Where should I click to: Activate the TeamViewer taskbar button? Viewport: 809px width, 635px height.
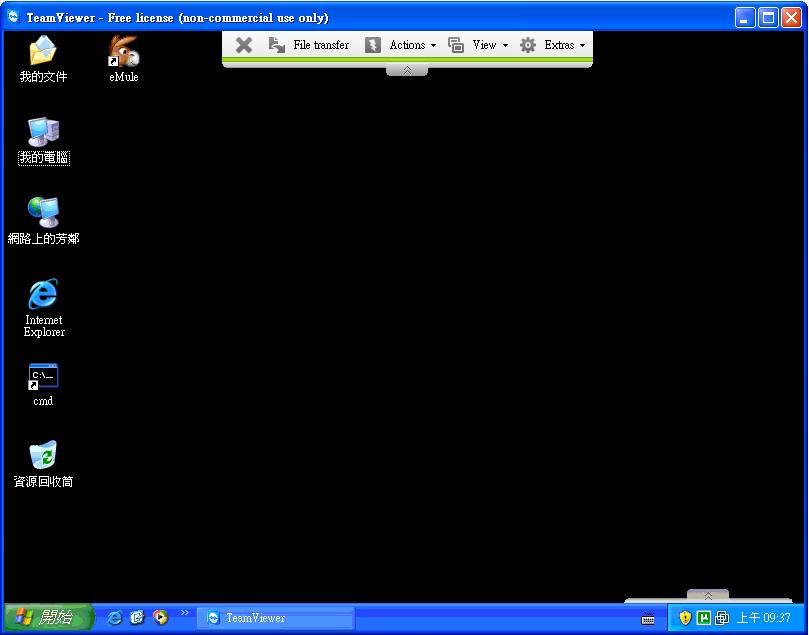coord(276,618)
